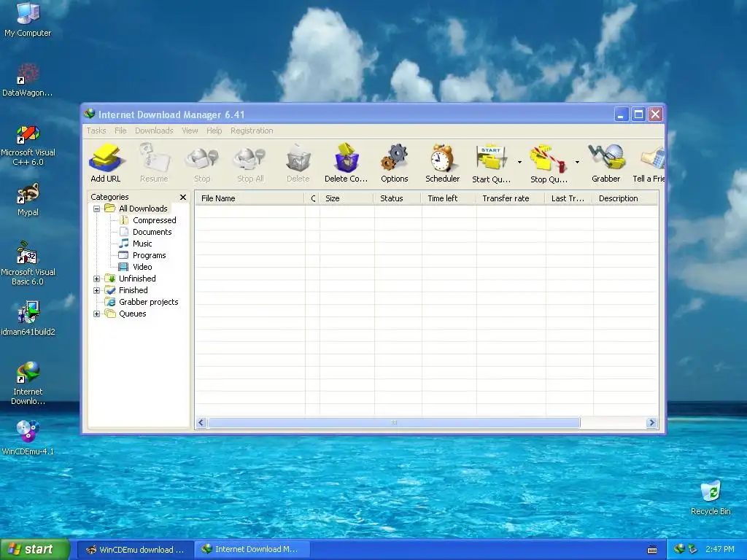This screenshot has height=560, width=747.
Task: Click the Stop toolbar icon
Action: click(202, 163)
